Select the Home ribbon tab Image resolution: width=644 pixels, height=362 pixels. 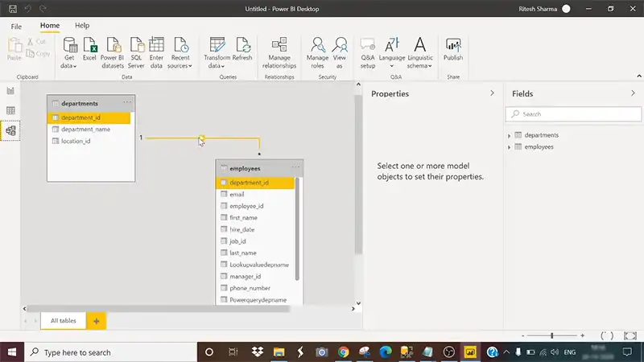(50, 26)
